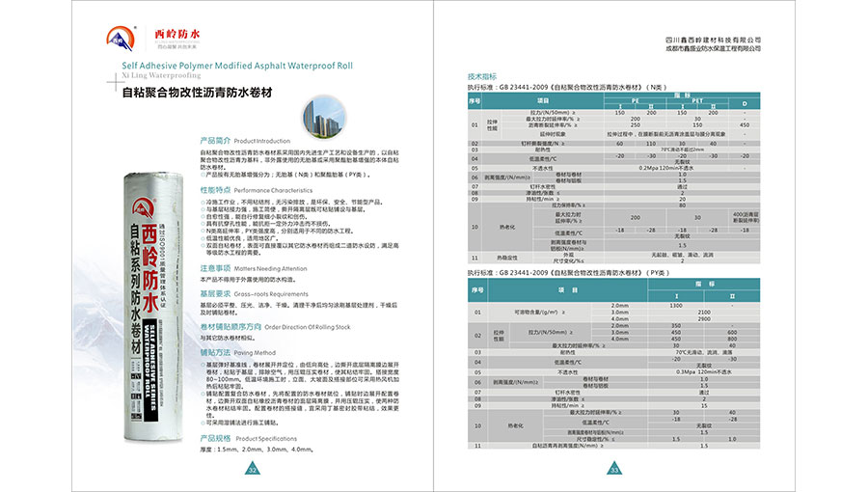The height and width of the screenshot is (492, 868).
Task: Click the 热老化 cell in the N类 table
Action: pyautogui.click(x=507, y=227)
